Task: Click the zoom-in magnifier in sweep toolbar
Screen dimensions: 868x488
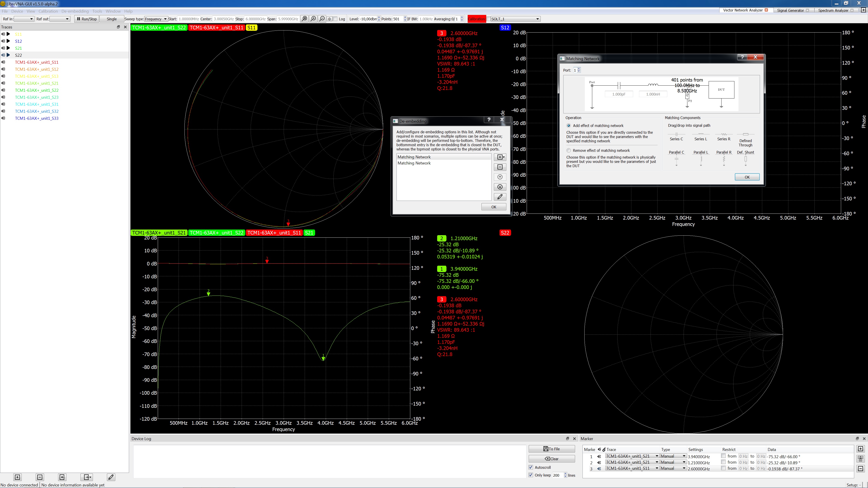Action: click(x=313, y=19)
